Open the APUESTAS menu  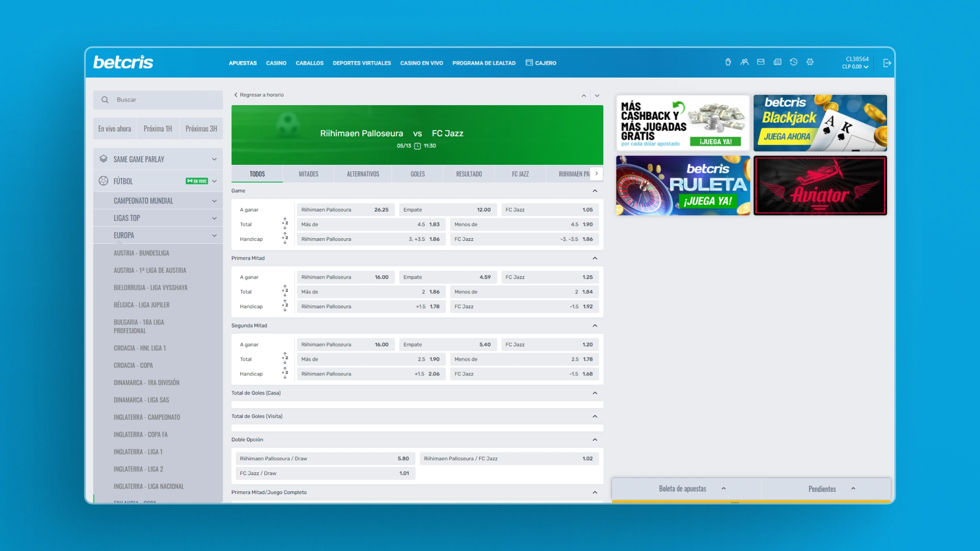click(242, 63)
